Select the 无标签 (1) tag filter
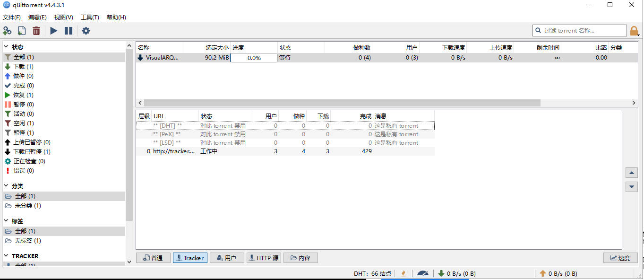The width and height of the screenshot is (644, 280). point(64,241)
